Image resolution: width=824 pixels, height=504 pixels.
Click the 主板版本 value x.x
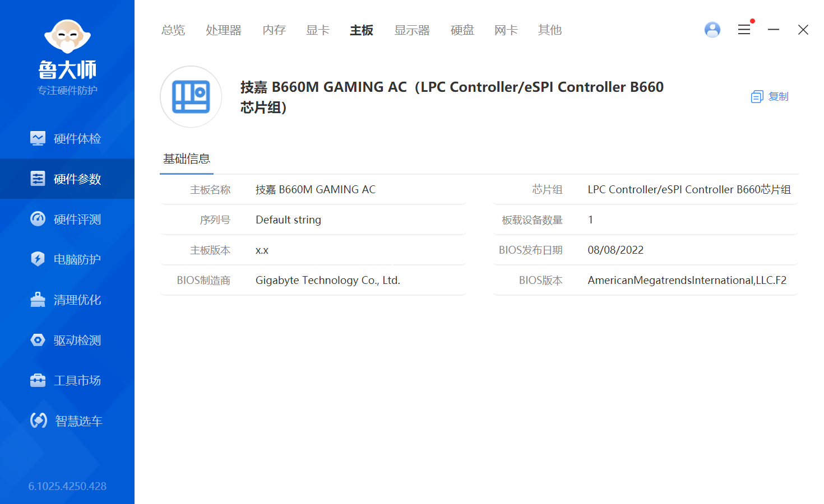point(262,250)
